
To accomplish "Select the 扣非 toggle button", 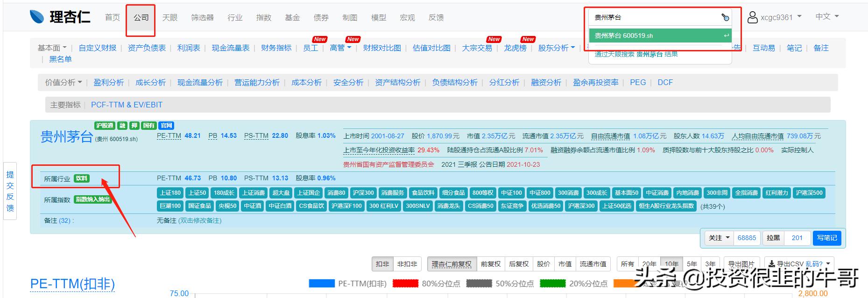I will pyautogui.click(x=382, y=264).
